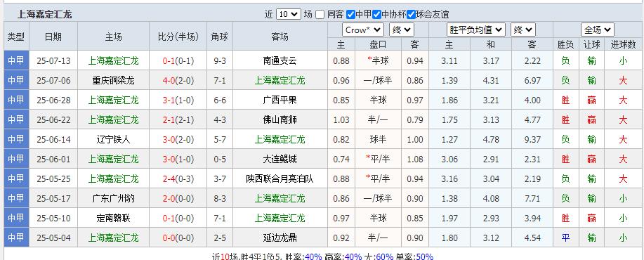This screenshot has width=644, height=260.
Task: Open score 2-1(2-1) match detail
Action: coord(178,120)
